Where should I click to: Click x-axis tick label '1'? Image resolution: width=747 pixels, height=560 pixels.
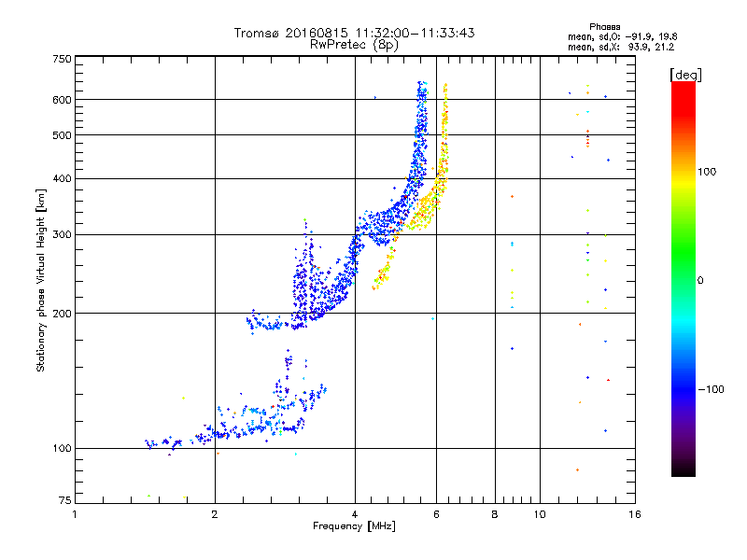tap(75, 514)
